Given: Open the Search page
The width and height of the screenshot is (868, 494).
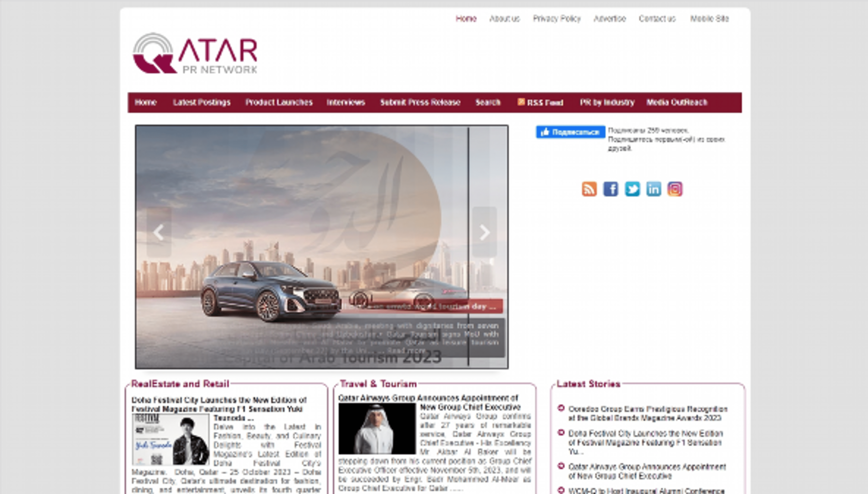Looking at the screenshot, I should (x=488, y=102).
